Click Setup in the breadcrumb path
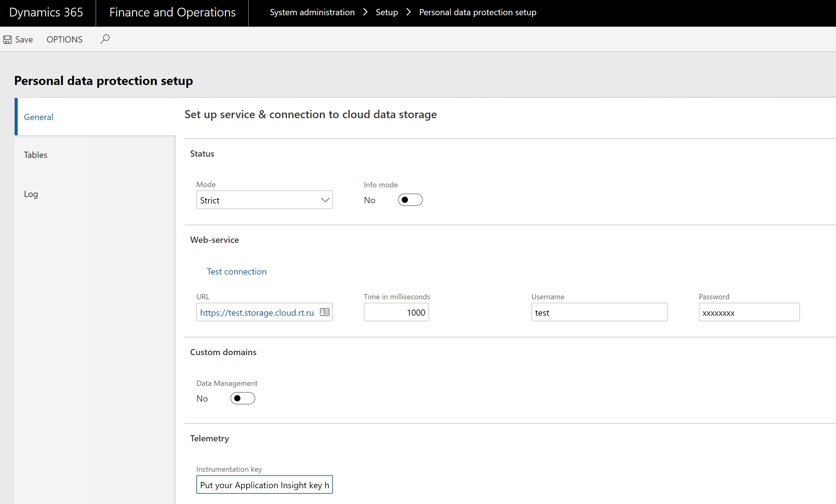Viewport: 836px width, 504px height. click(x=387, y=12)
